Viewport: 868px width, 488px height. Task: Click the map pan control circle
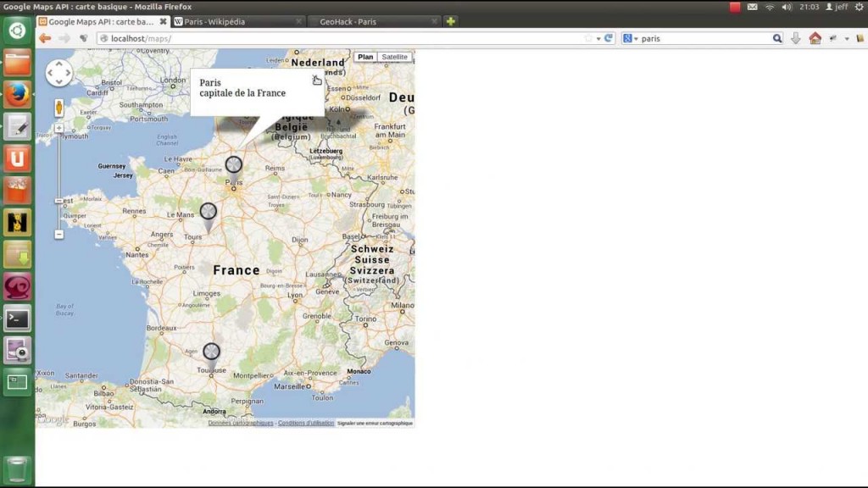[x=58, y=73]
